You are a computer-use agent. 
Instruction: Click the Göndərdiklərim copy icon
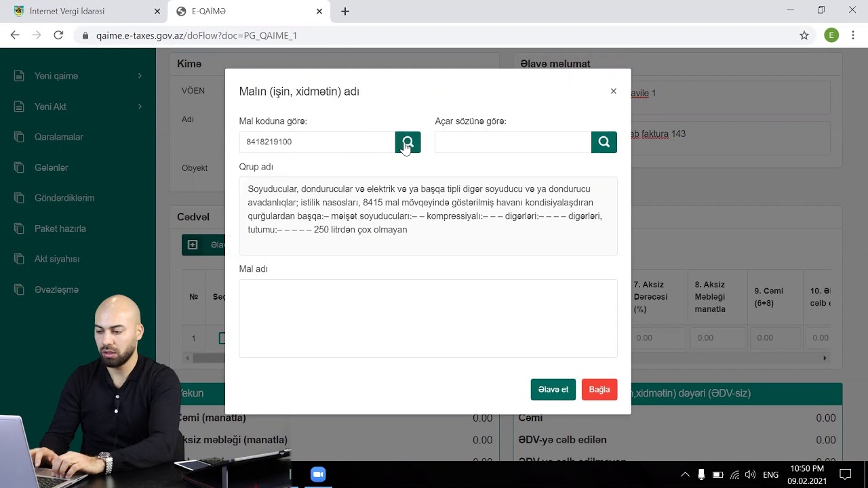pos(19,198)
